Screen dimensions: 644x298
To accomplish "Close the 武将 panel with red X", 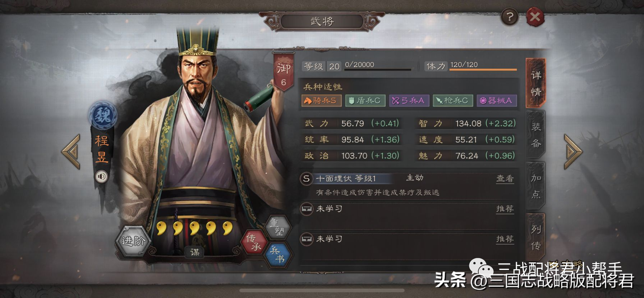I will tap(535, 17).
